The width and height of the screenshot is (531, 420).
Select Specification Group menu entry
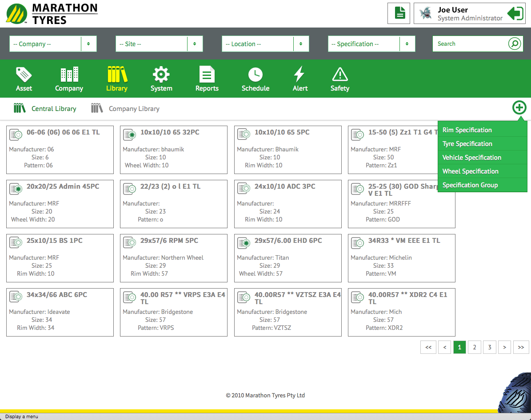click(470, 185)
